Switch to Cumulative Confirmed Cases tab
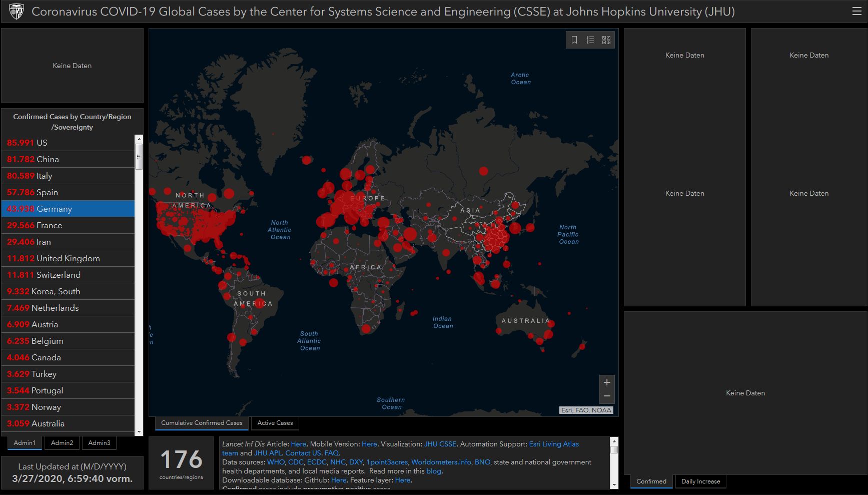The height and width of the screenshot is (495, 868). coord(202,423)
